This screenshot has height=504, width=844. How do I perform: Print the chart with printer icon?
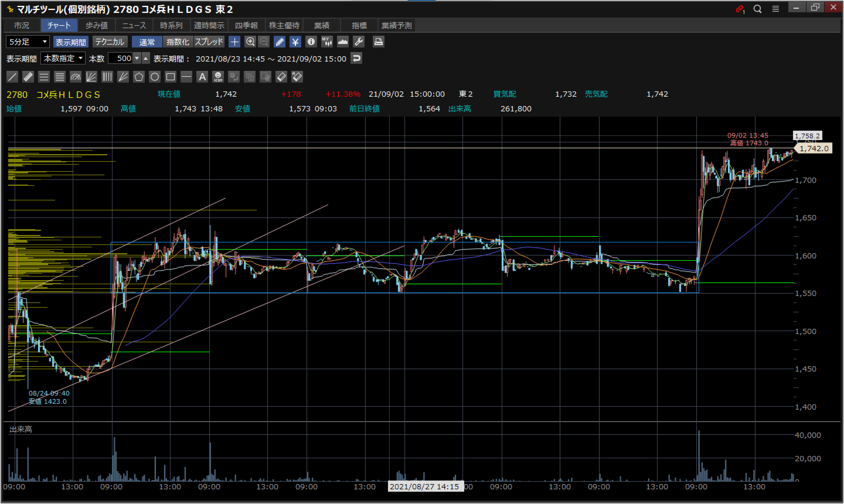pos(378,42)
